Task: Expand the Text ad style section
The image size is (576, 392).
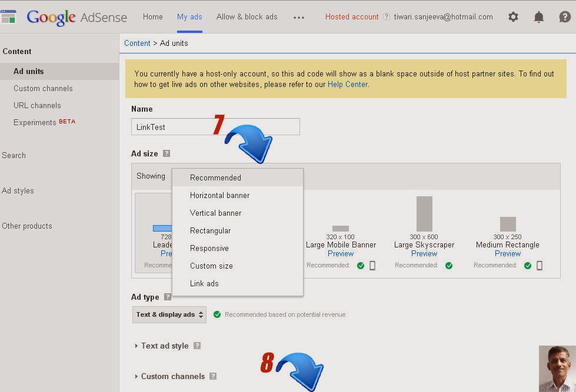Action: coord(162,346)
